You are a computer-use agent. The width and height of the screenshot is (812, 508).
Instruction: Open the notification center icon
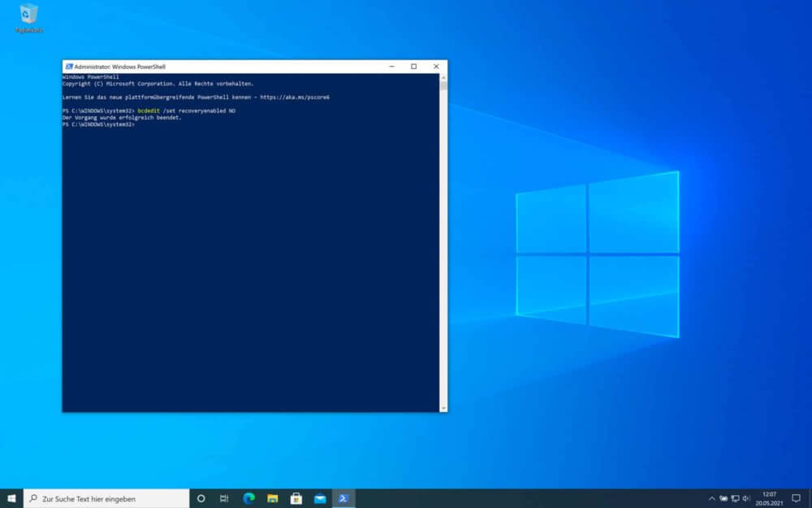(x=796, y=499)
